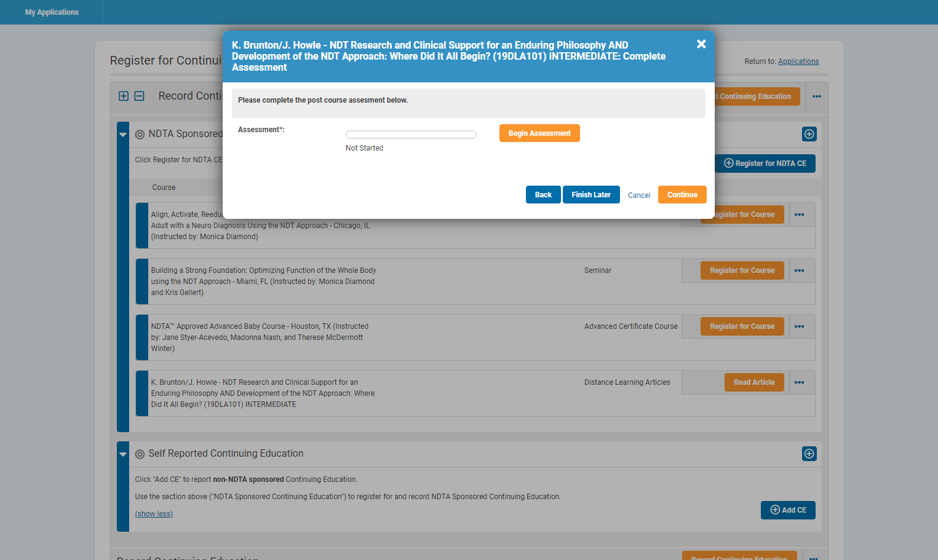This screenshot has height=560, width=938.
Task: Open the three-dot menu beside Continuing Education button
Action: (x=817, y=97)
